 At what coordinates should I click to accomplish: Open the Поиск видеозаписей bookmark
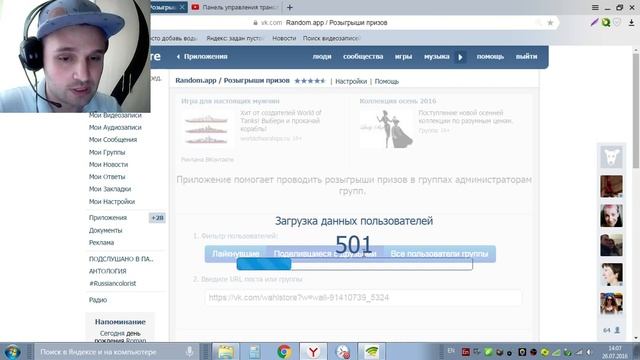[x=331, y=38]
